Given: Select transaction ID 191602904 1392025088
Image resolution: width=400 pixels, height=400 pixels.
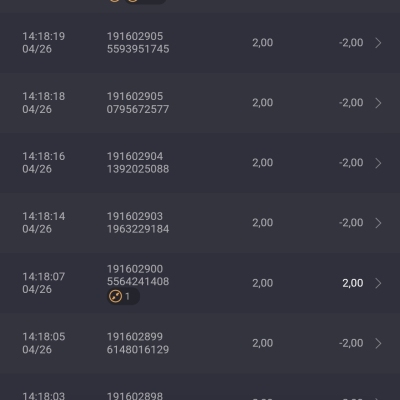Looking at the screenshot, I should pyautogui.click(x=138, y=163).
